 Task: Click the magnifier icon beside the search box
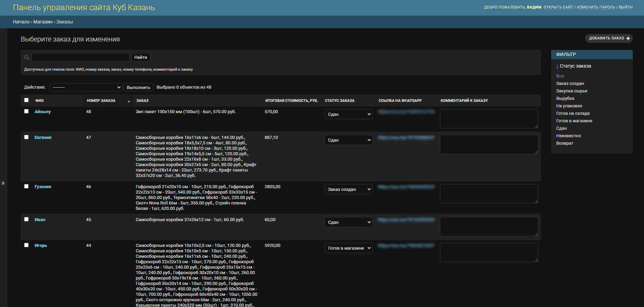(27, 57)
